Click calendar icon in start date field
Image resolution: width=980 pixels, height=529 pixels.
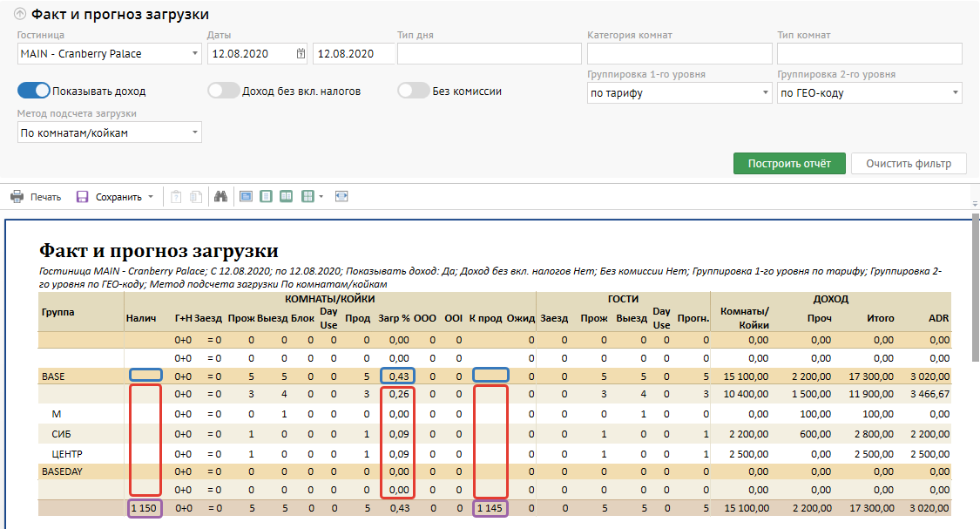point(301,54)
